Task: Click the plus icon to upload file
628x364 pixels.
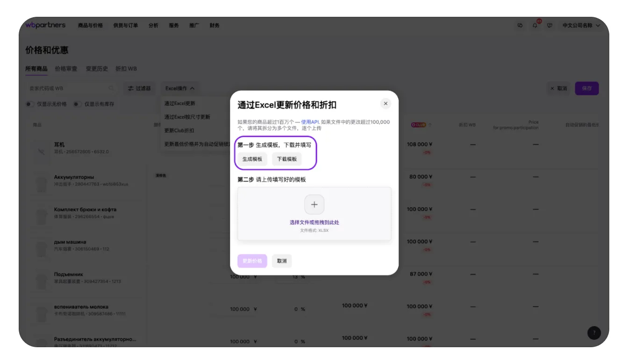Action: point(314,205)
